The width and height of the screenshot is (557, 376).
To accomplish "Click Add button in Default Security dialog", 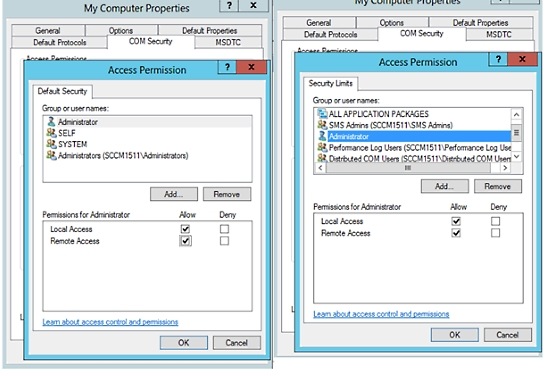I will (x=174, y=194).
